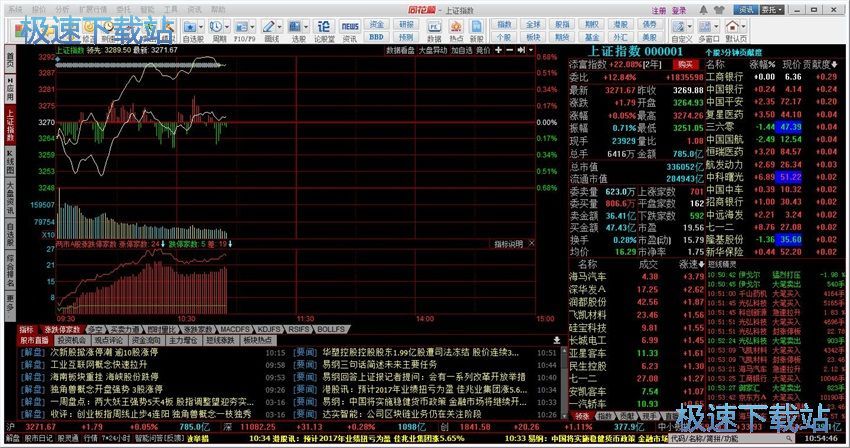
Task: Click the 自定义 custom layout icon
Action: [678, 27]
